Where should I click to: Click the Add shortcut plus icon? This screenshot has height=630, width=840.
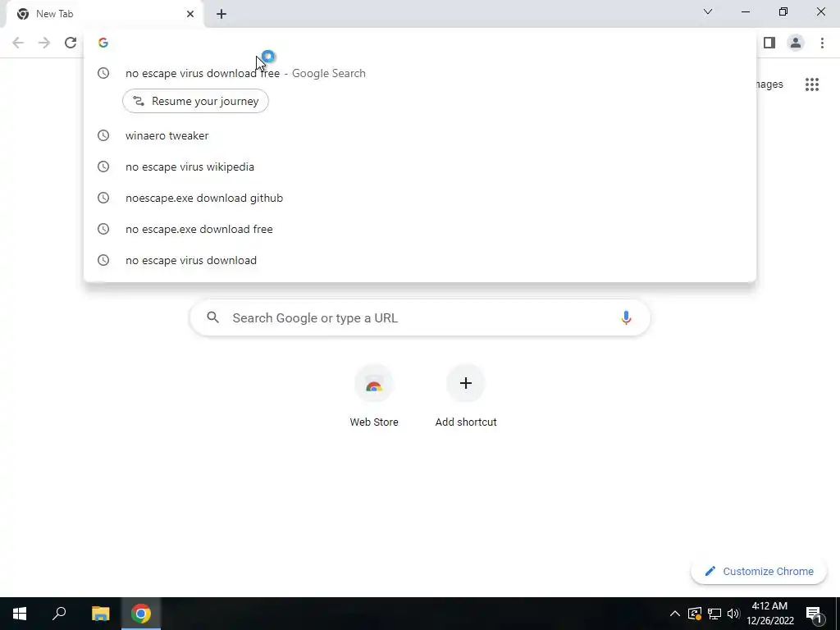(x=466, y=384)
